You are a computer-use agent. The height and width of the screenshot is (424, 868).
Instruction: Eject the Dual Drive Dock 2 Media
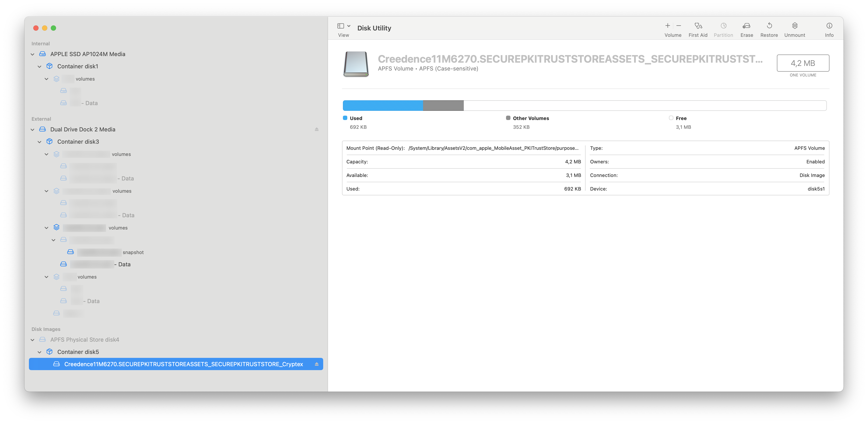[316, 129]
